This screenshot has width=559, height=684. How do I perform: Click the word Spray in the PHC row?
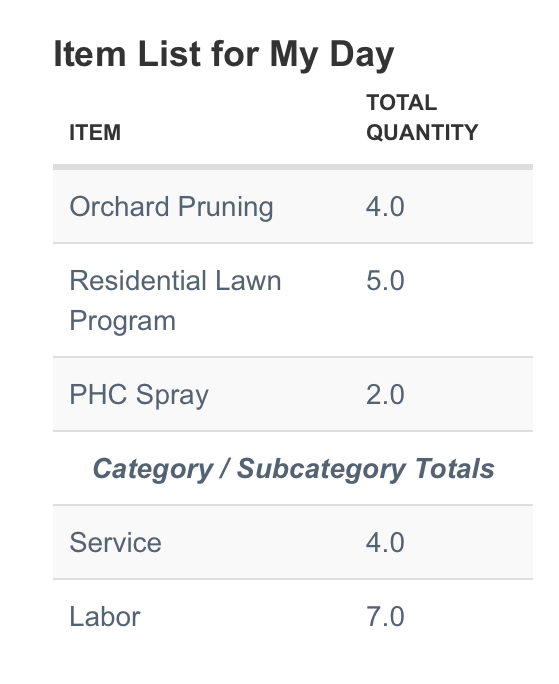tap(172, 396)
